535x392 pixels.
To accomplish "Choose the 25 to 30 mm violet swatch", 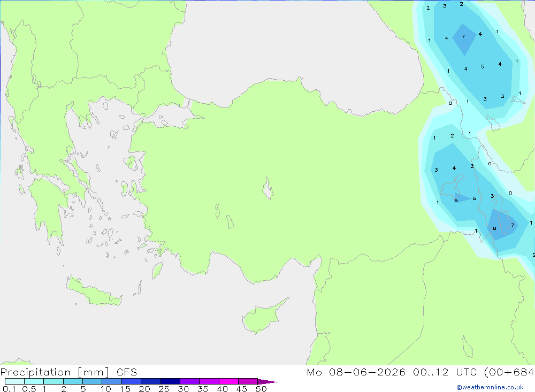I will [171, 381].
